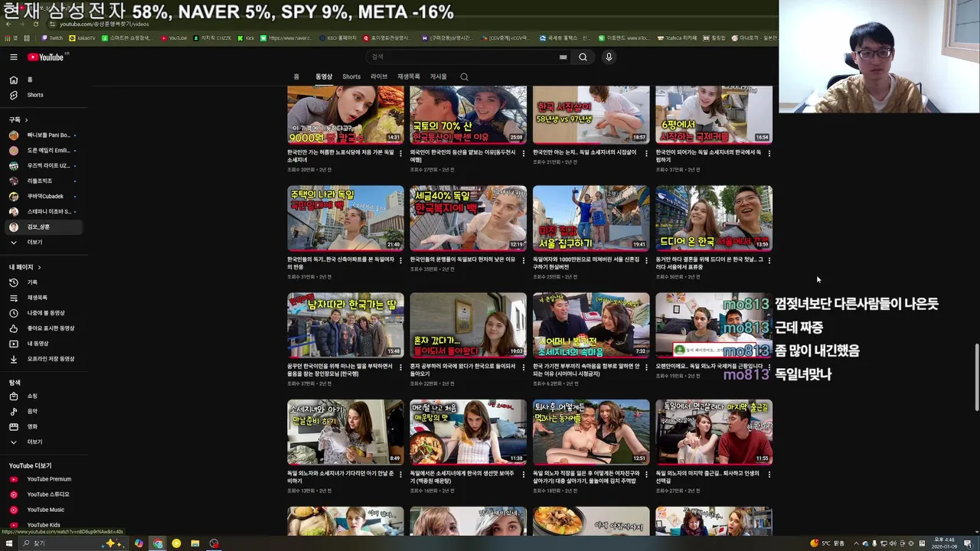Open the 내 페이지 header chevron
Screen dimensions: 980x551
pyautogui.click(x=39, y=267)
